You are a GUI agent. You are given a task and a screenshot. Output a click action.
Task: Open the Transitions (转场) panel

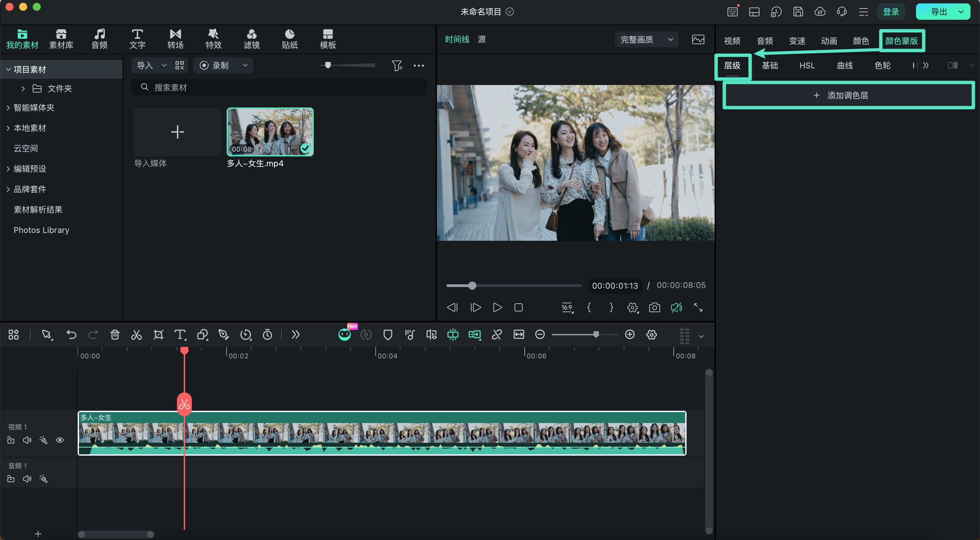pos(175,39)
